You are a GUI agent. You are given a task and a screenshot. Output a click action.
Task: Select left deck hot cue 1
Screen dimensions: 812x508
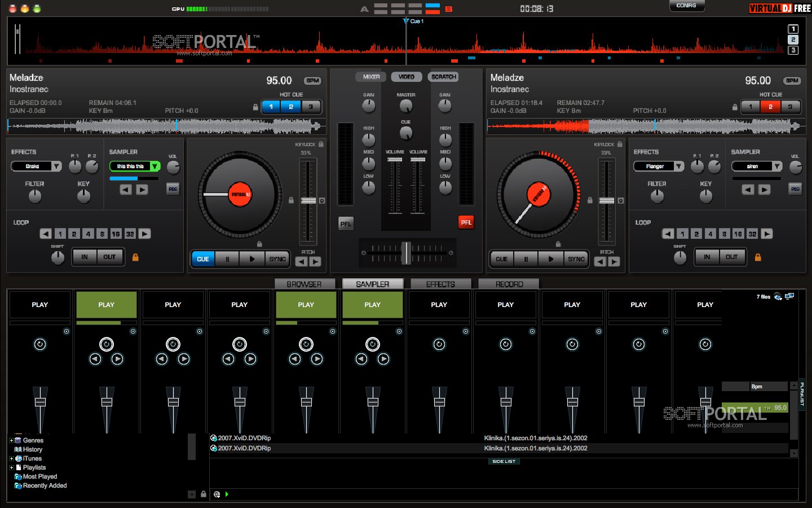pyautogui.click(x=271, y=107)
